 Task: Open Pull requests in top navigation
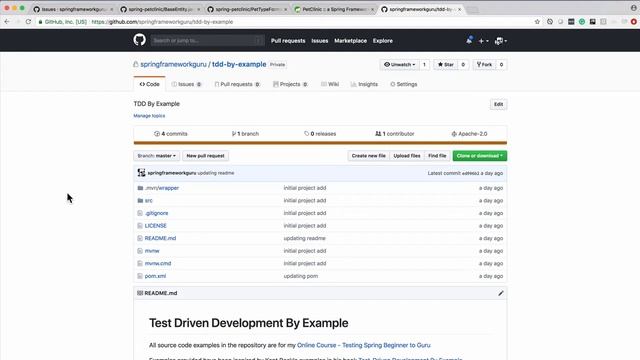pyautogui.click(x=288, y=41)
